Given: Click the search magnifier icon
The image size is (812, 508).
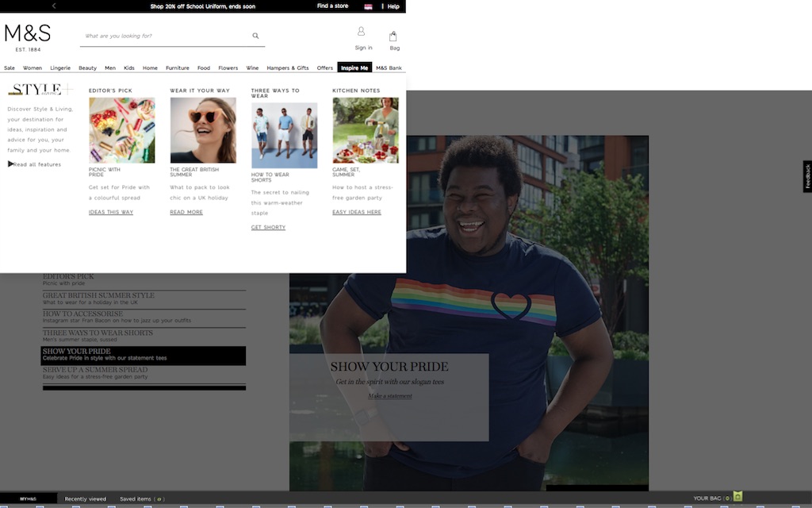Looking at the screenshot, I should (x=255, y=36).
